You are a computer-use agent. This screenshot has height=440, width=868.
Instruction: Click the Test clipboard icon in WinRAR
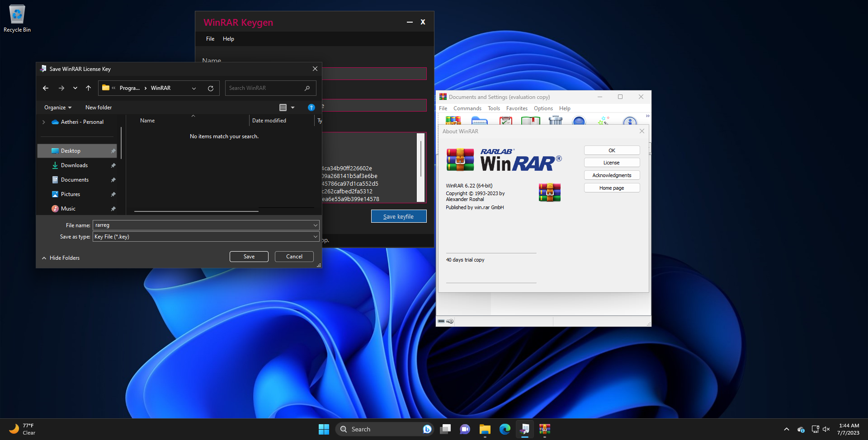pos(505,121)
